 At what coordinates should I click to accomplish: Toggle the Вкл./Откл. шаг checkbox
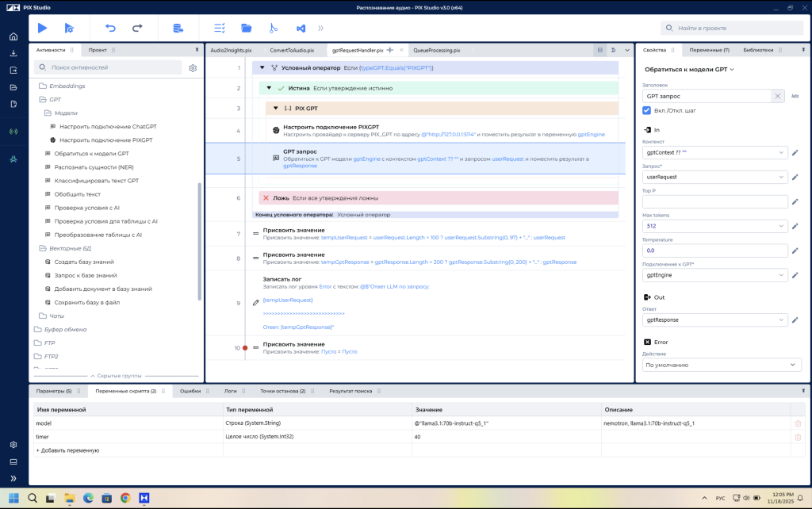pyautogui.click(x=646, y=110)
